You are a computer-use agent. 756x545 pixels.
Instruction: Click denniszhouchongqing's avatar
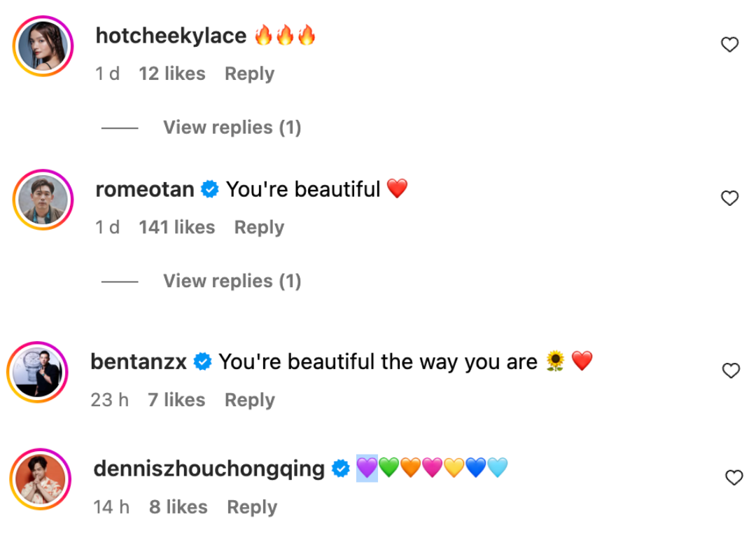click(x=41, y=479)
